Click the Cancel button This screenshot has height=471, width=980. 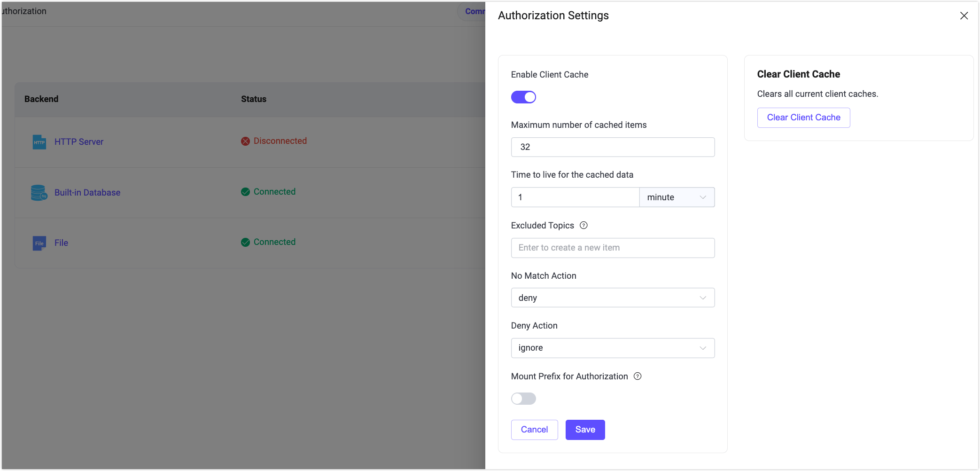pyautogui.click(x=534, y=430)
